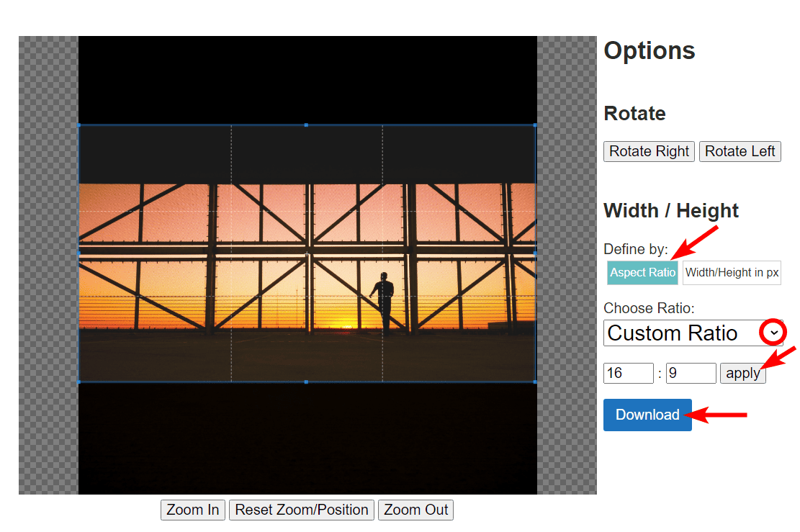The image size is (800, 532).
Task: Click the ratio height field showing 9
Action: tap(690, 373)
